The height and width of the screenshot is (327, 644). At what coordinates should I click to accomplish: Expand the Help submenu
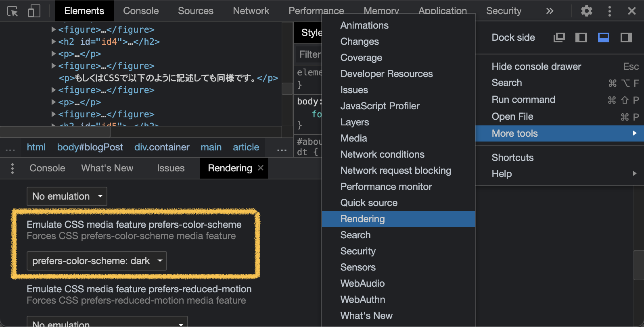click(x=560, y=174)
